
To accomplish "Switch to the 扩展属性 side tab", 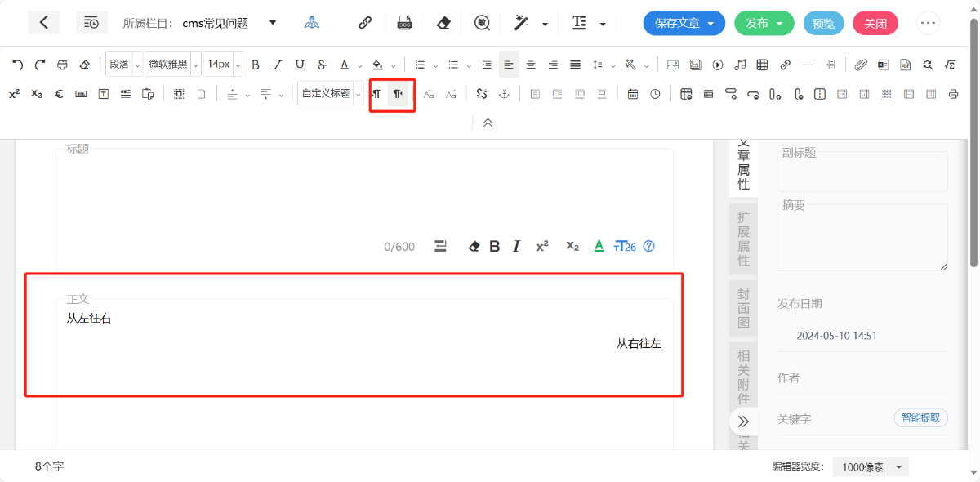I will coord(743,239).
